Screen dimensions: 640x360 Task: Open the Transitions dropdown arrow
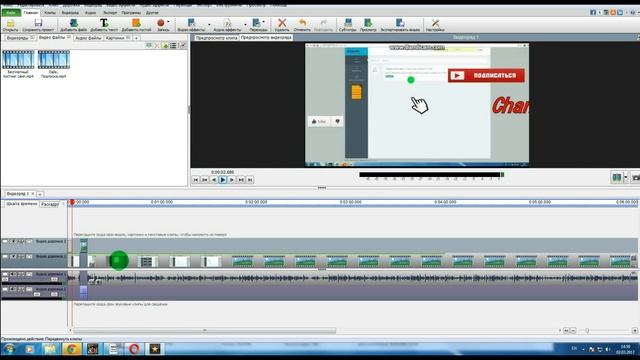263,22
